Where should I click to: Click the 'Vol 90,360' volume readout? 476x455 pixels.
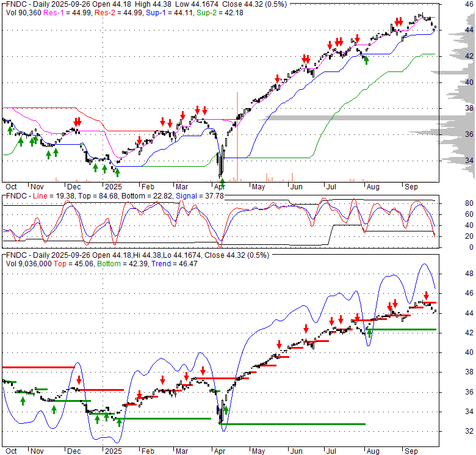[24, 13]
